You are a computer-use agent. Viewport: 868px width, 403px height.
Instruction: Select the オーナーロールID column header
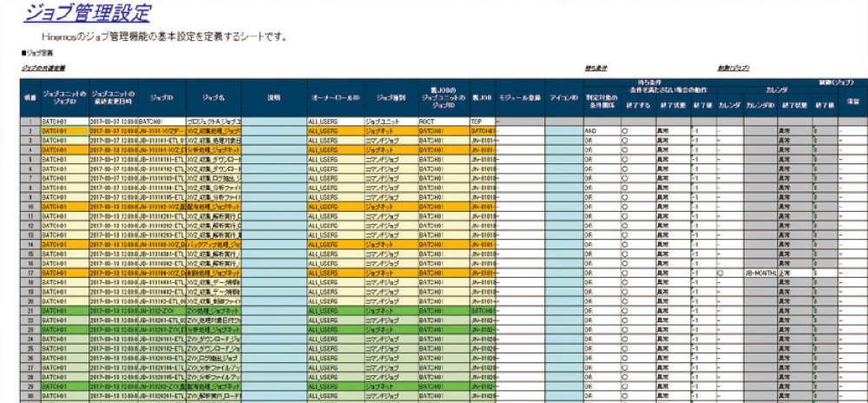coord(334,97)
